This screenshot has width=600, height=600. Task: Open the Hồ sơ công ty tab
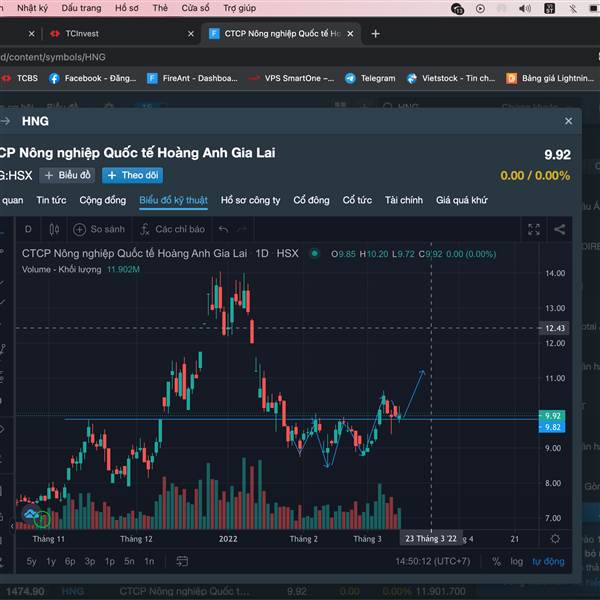point(250,200)
